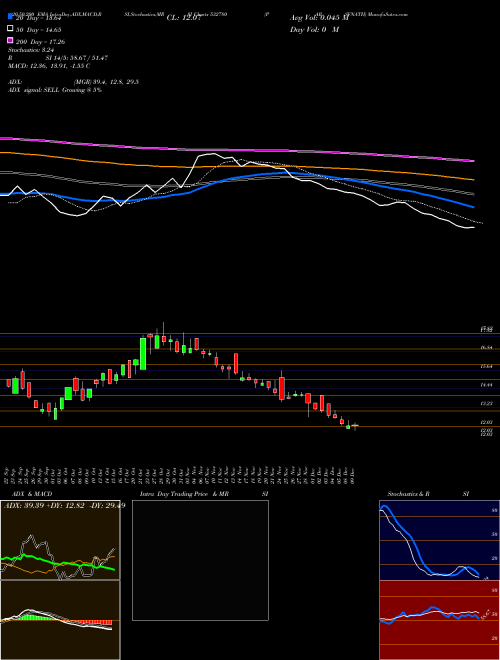Click the 'Day Vol: 0 M' label
This screenshot has height=660, width=500.
[314, 30]
